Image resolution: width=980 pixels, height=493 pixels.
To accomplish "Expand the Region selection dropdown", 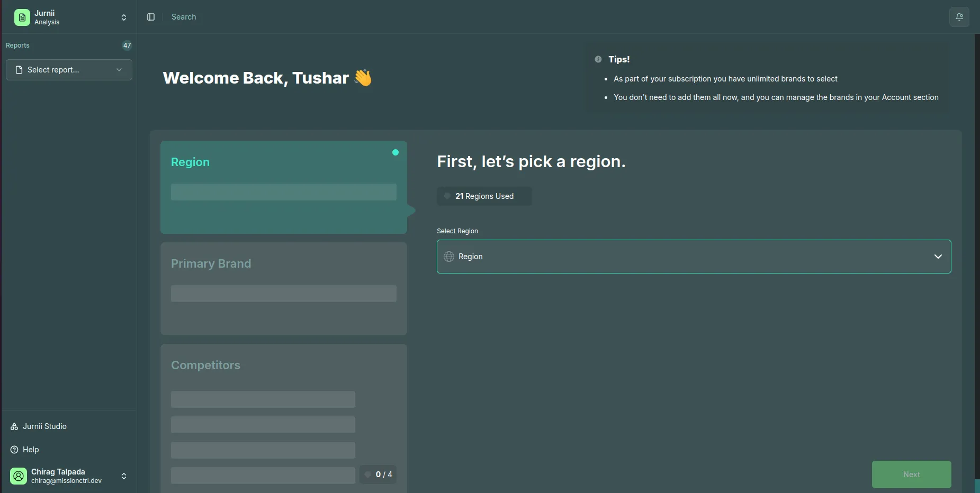I will pos(938,257).
